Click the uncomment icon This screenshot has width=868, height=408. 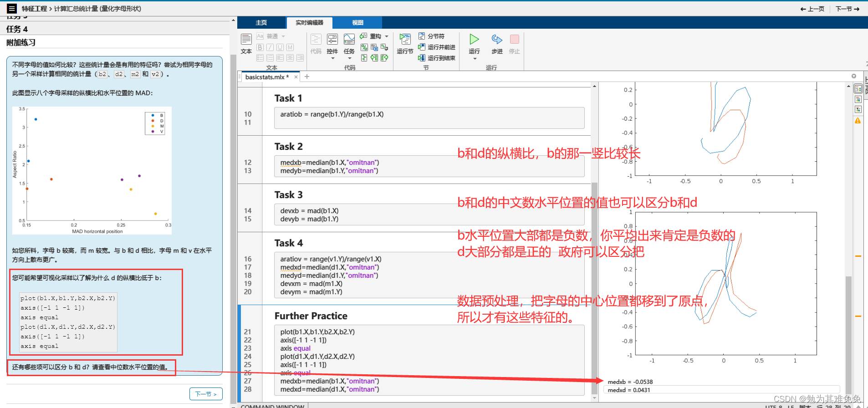374,47
